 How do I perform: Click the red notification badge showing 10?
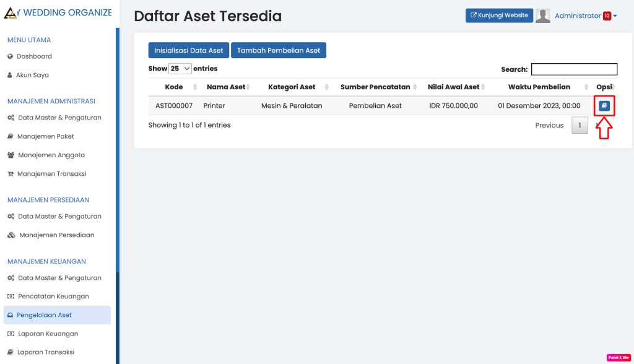pos(607,16)
